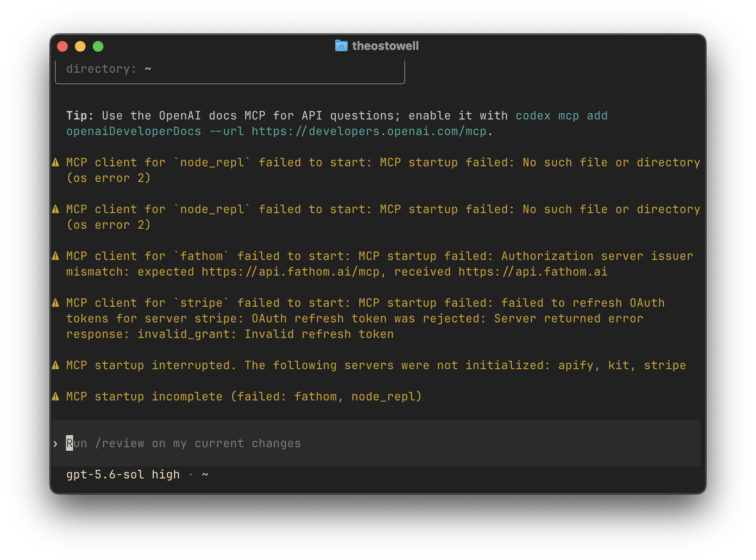Click the 'openaiDeveloperDocs' command text
This screenshot has height=560, width=756.
pos(134,132)
